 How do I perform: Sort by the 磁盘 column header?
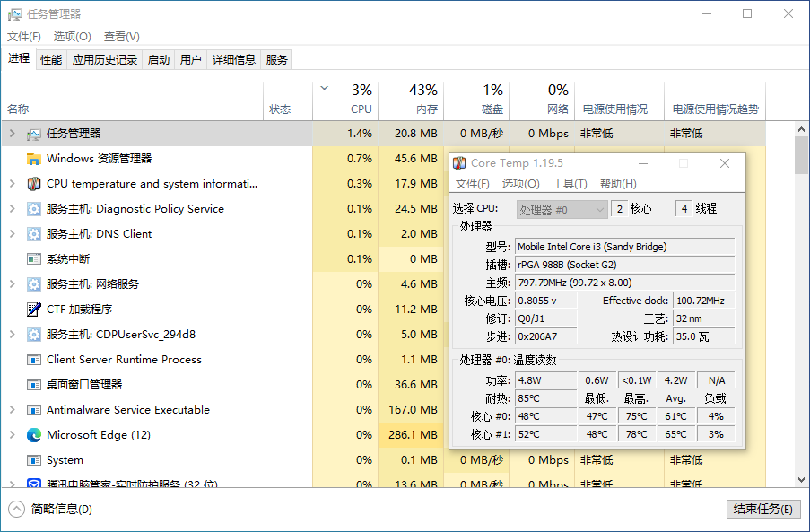(x=477, y=101)
